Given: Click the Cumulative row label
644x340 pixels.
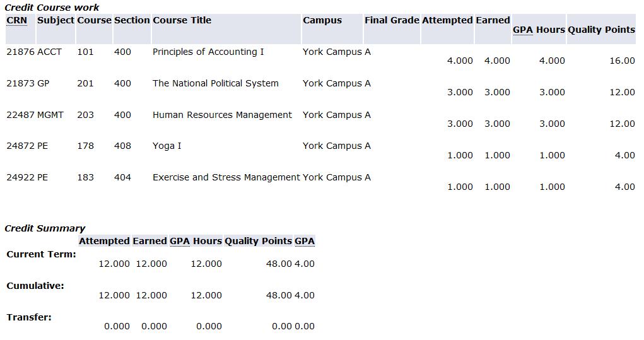Looking at the screenshot, I should tap(35, 286).
